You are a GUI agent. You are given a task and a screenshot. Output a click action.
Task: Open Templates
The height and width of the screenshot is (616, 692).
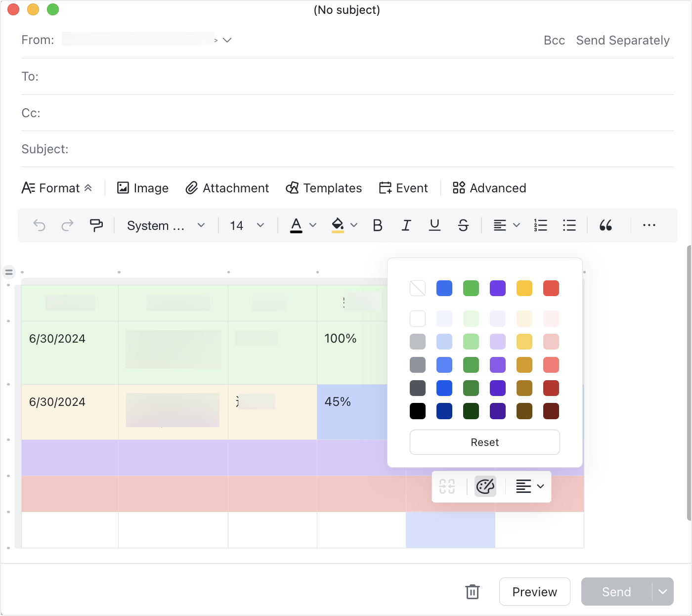coord(324,188)
